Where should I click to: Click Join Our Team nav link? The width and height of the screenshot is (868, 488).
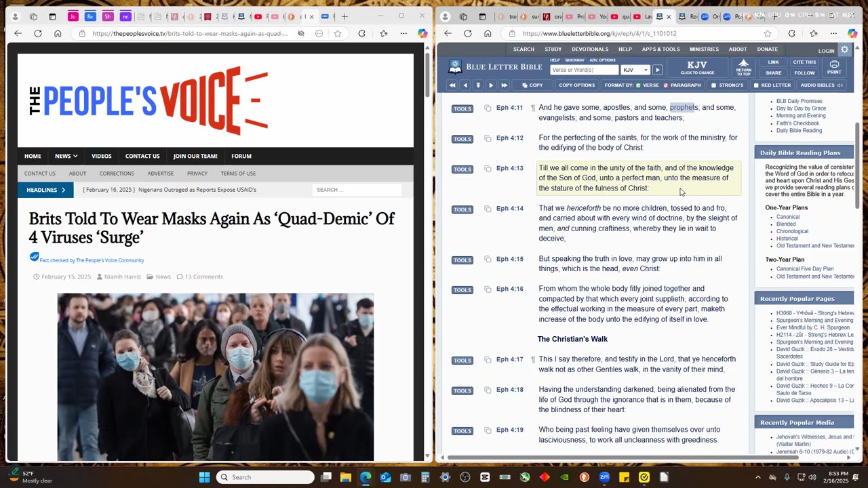click(195, 156)
